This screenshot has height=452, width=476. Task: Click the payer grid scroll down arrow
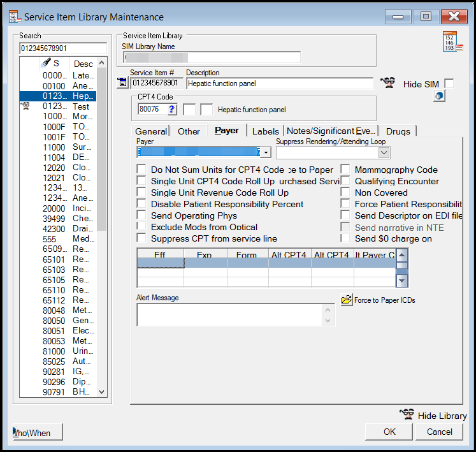coord(401,281)
